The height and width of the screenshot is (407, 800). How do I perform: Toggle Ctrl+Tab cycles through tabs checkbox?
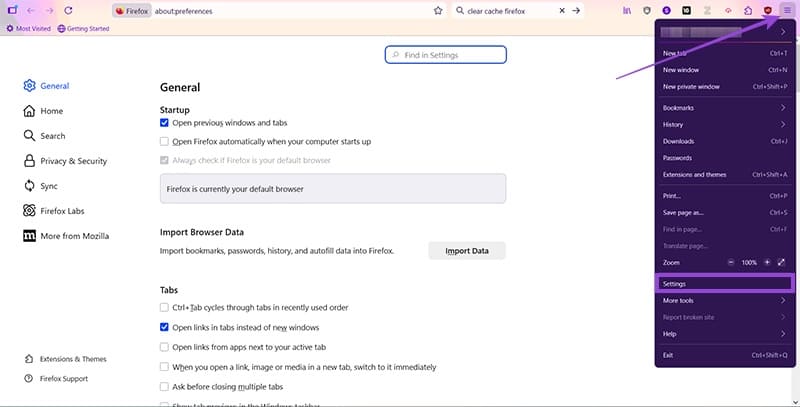[x=165, y=308]
